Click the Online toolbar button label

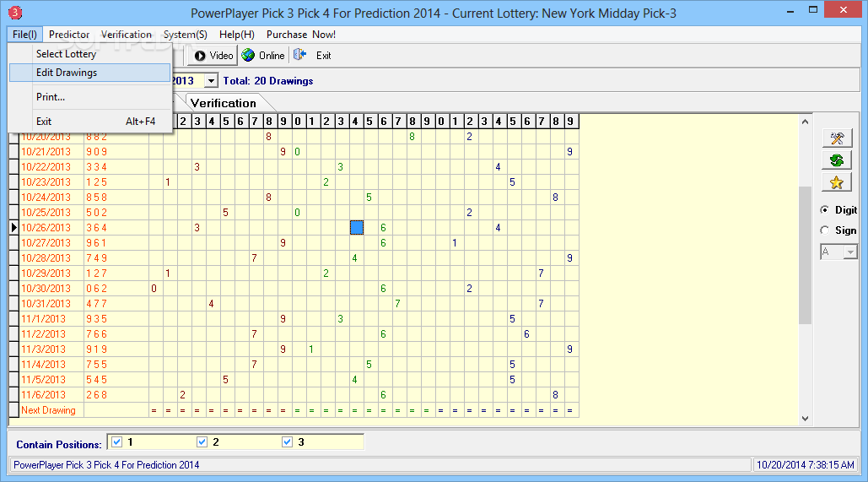point(272,56)
